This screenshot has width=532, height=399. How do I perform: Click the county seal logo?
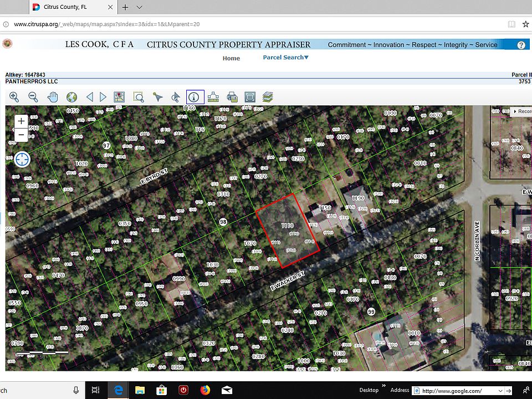coord(7,44)
